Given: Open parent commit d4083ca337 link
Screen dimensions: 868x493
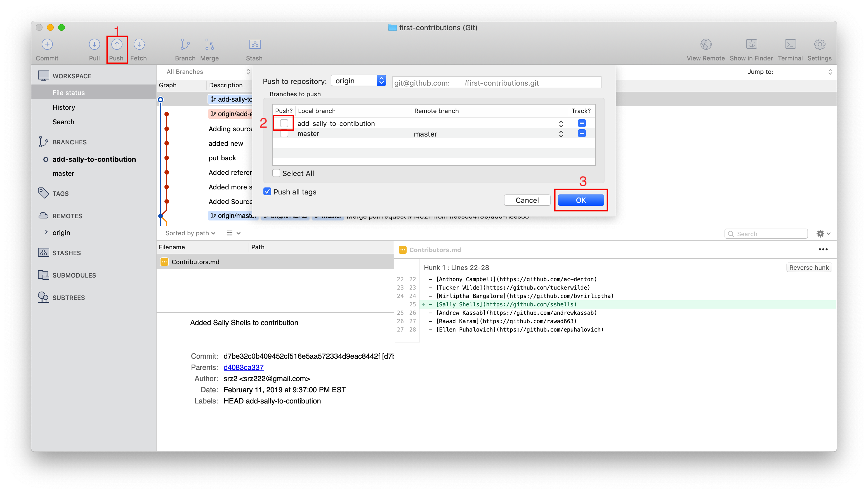Looking at the screenshot, I should (x=243, y=367).
